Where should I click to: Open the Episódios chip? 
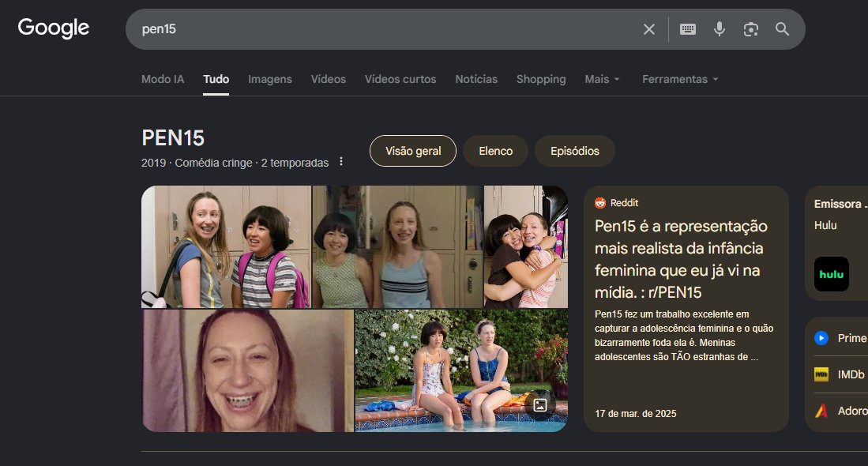click(575, 151)
